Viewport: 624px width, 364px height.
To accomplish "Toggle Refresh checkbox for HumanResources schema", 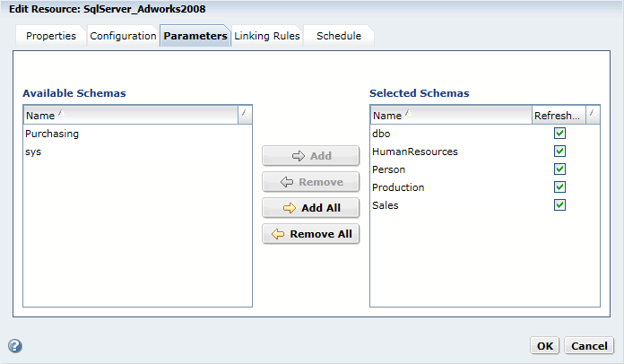I will (x=559, y=152).
